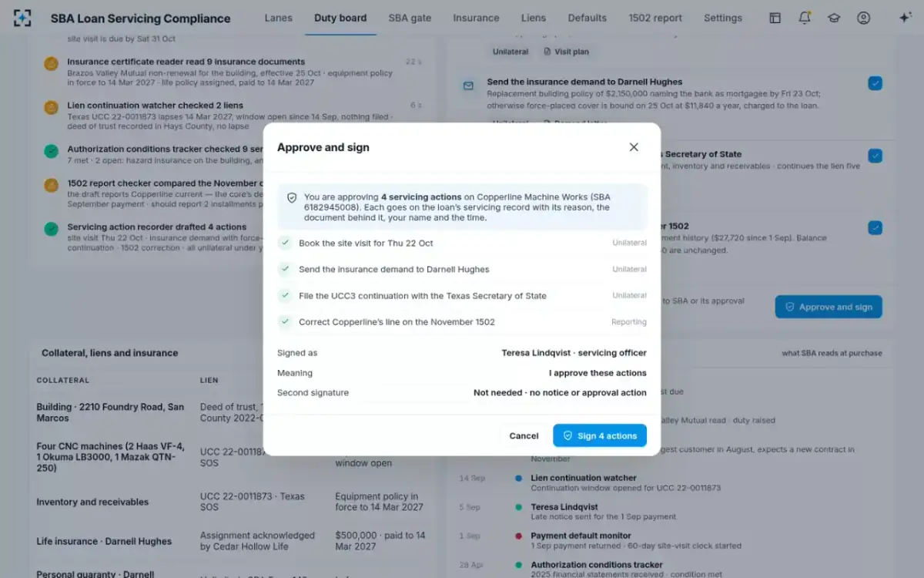Click the Sign 4 actions button
The image size is (924, 578).
[600, 435]
